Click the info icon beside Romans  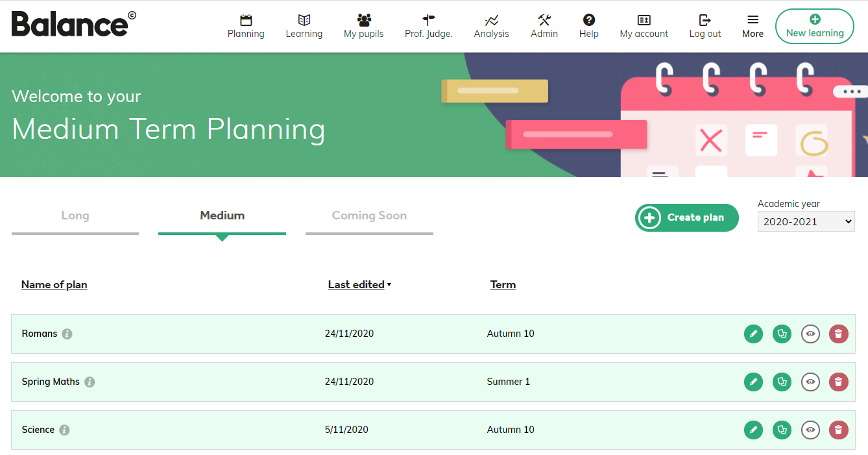[67, 334]
